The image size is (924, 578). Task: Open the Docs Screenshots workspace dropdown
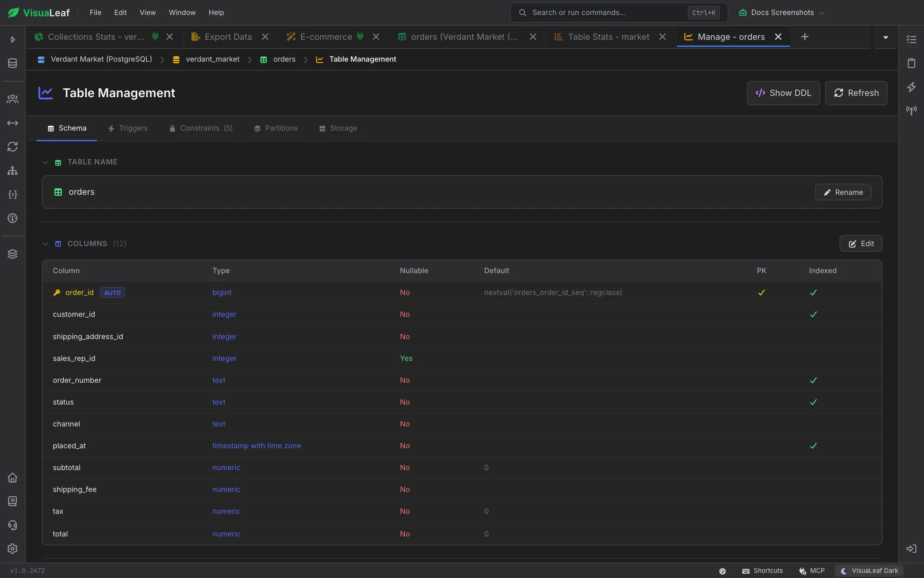tap(782, 12)
